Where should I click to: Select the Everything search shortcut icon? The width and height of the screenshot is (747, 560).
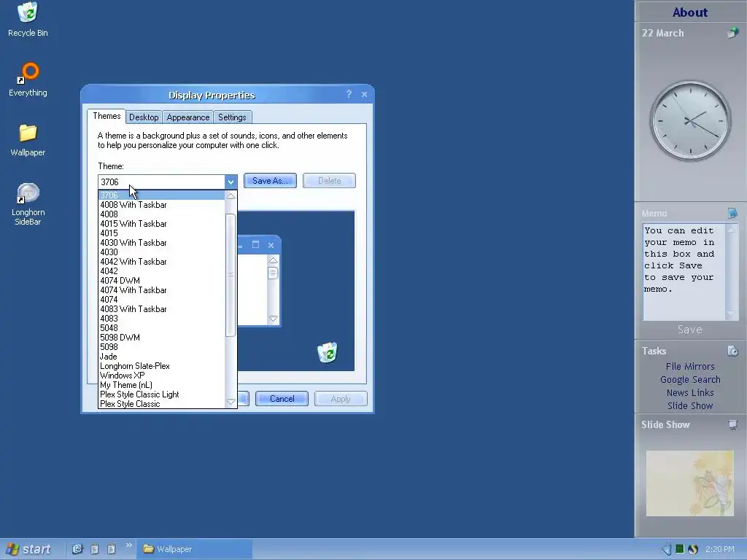pyautogui.click(x=28, y=79)
